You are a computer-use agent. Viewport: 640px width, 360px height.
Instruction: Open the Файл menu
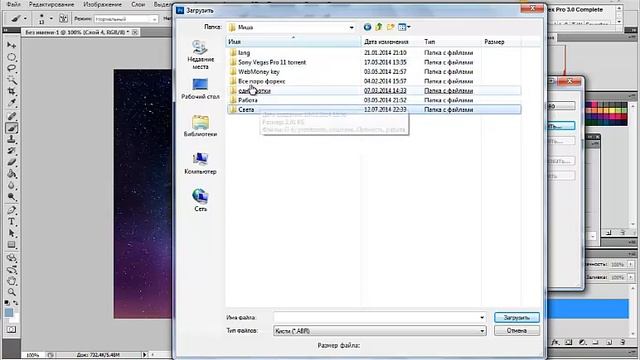click(13, 4)
